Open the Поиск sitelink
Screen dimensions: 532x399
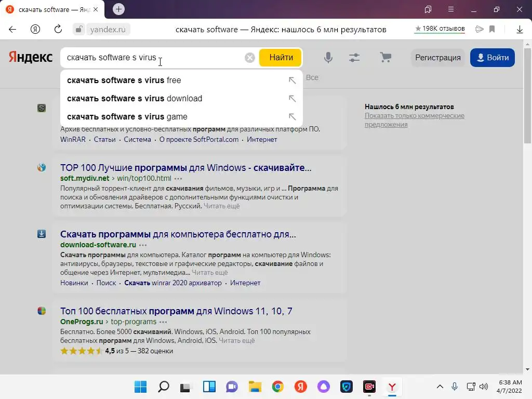point(106,283)
